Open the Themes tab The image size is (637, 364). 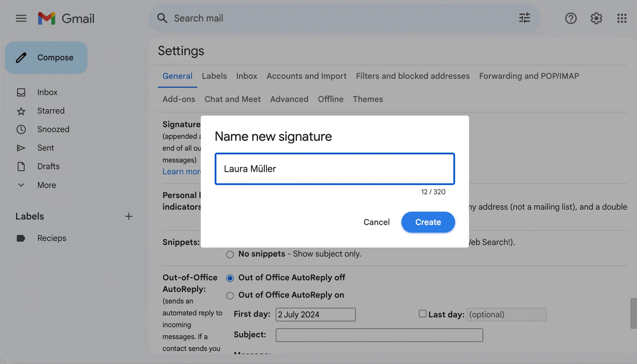click(368, 99)
